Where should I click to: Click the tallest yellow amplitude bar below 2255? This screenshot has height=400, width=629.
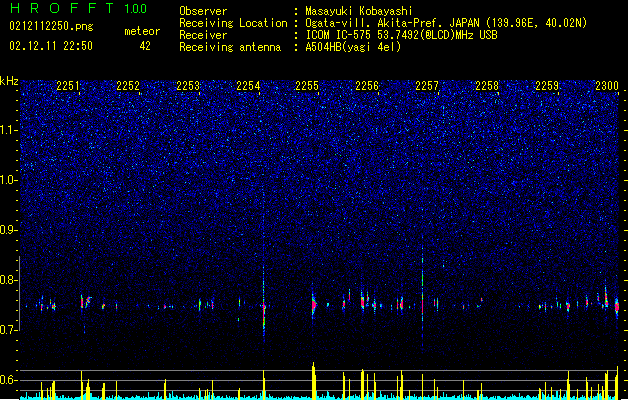[x=313, y=380]
